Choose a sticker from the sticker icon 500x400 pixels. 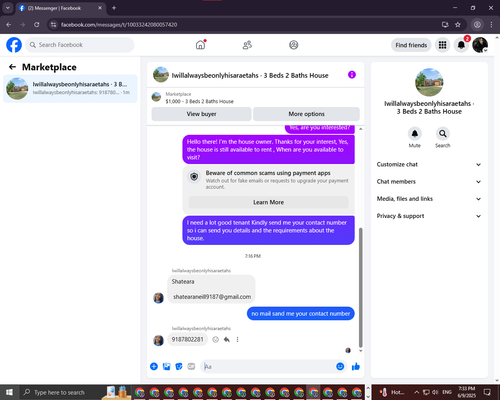pyautogui.click(x=179, y=367)
